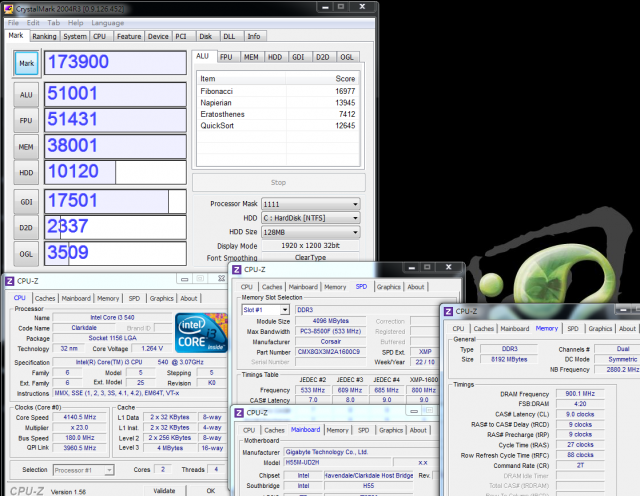Click the Score column header
Screen dimensions: 640x496
322,78
